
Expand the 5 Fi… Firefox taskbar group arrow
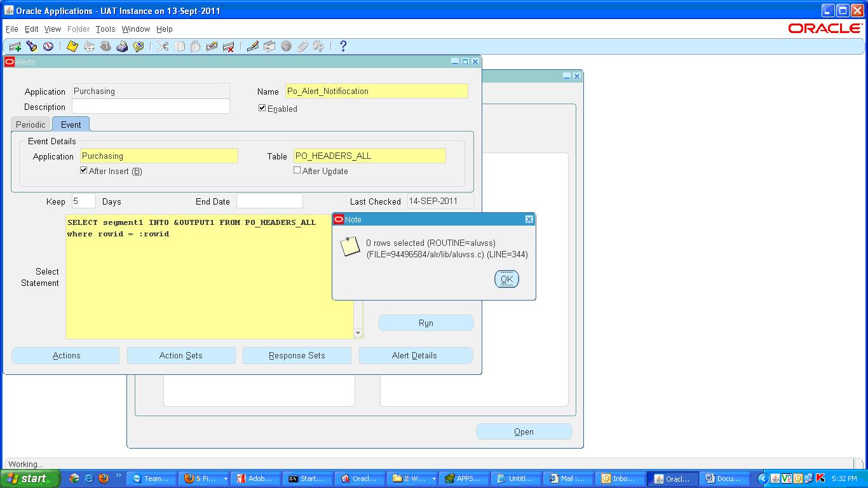pos(225,479)
